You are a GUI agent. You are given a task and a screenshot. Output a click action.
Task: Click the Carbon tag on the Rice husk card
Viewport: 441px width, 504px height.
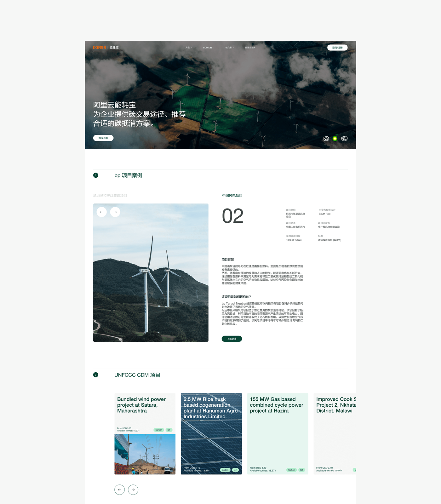point(225,470)
